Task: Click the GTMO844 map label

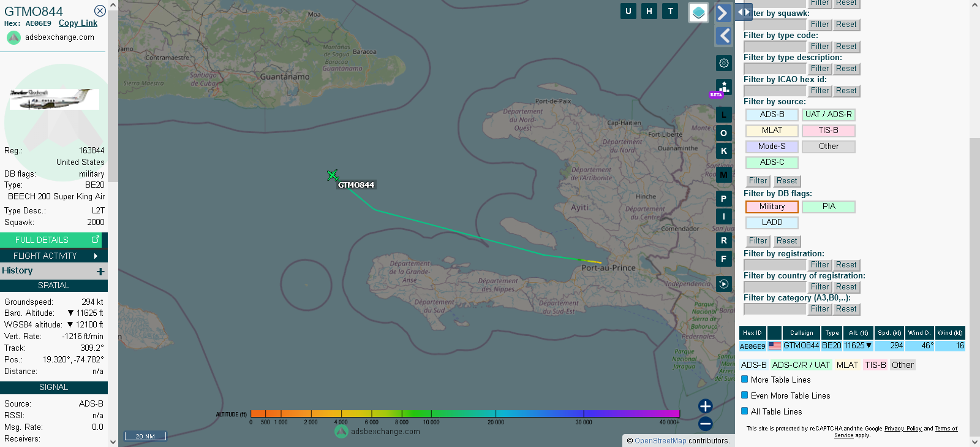Action: 356,185
